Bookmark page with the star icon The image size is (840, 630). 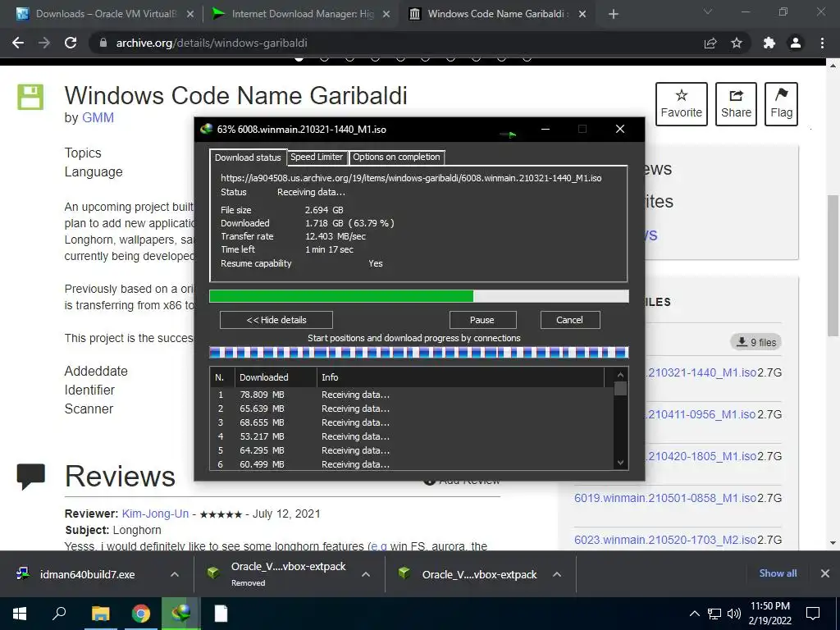tap(737, 43)
